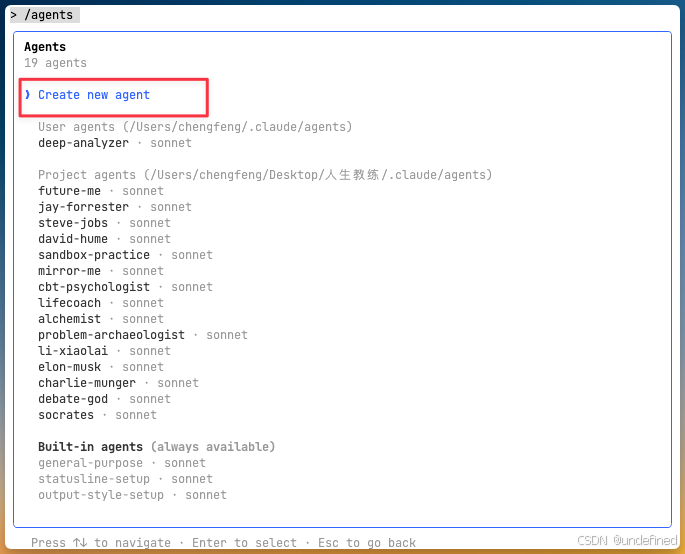Click the /agents command prompt line
This screenshot has width=685, height=554.
(x=45, y=15)
